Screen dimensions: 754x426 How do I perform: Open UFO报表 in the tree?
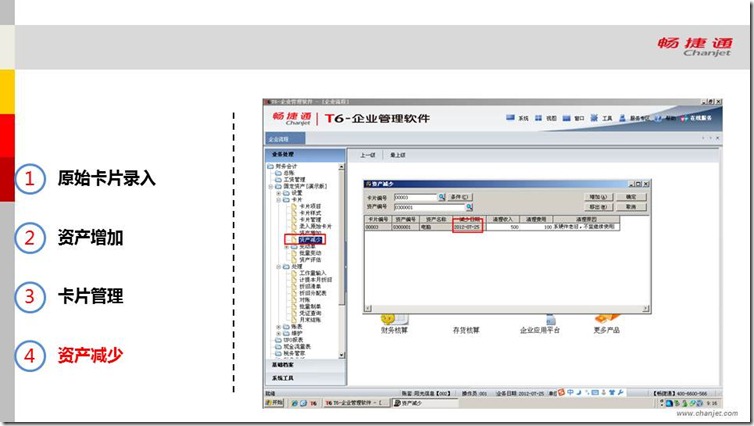click(x=289, y=340)
